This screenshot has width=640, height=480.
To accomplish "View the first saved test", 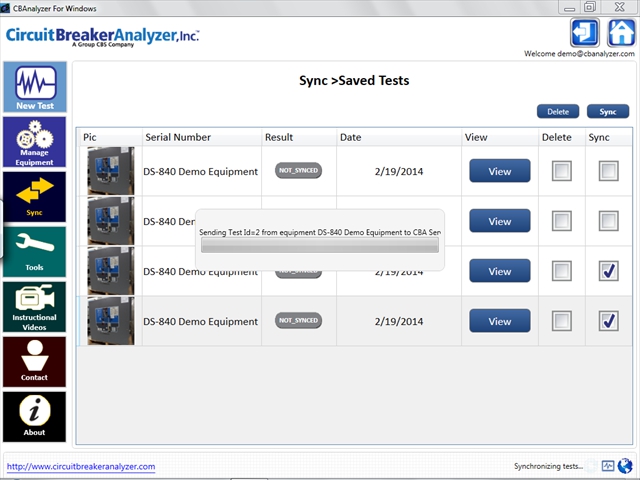I will point(500,171).
